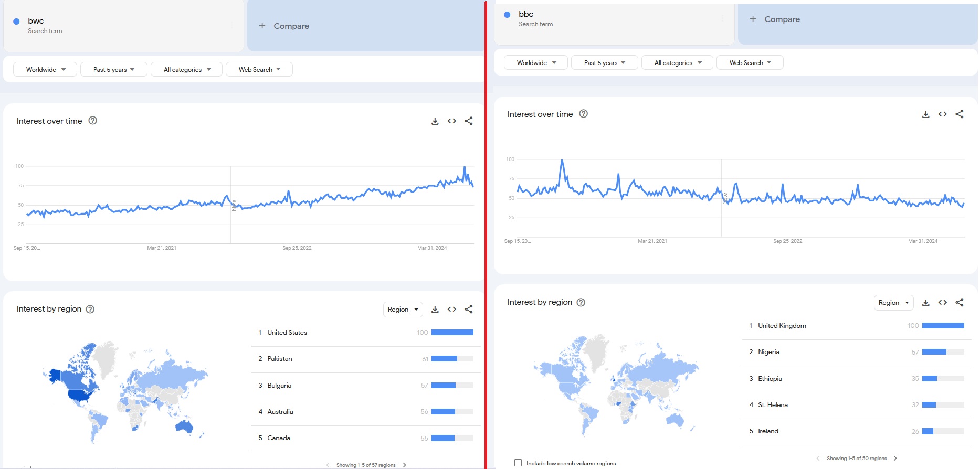Select Ethiopia in region list
980x469 pixels.
[770, 379]
